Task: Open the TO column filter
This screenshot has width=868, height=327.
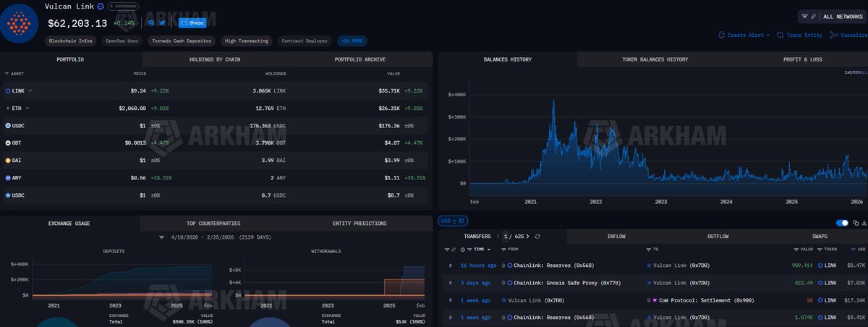Action: point(650,249)
